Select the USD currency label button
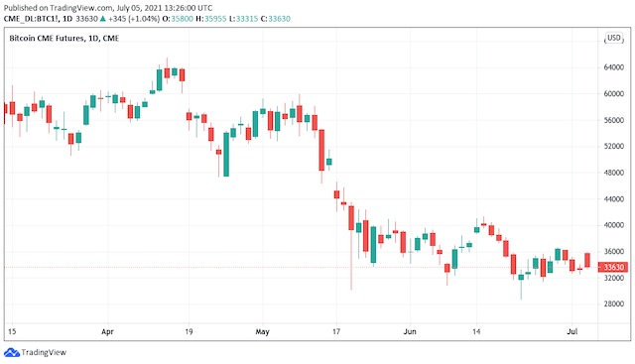The height and width of the screenshot is (364, 635). tap(613, 38)
